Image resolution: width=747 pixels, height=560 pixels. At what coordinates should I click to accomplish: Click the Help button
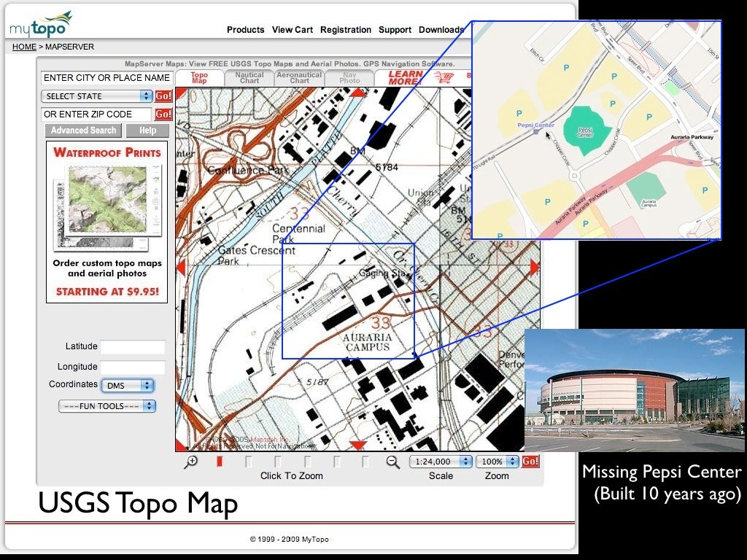point(147,131)
